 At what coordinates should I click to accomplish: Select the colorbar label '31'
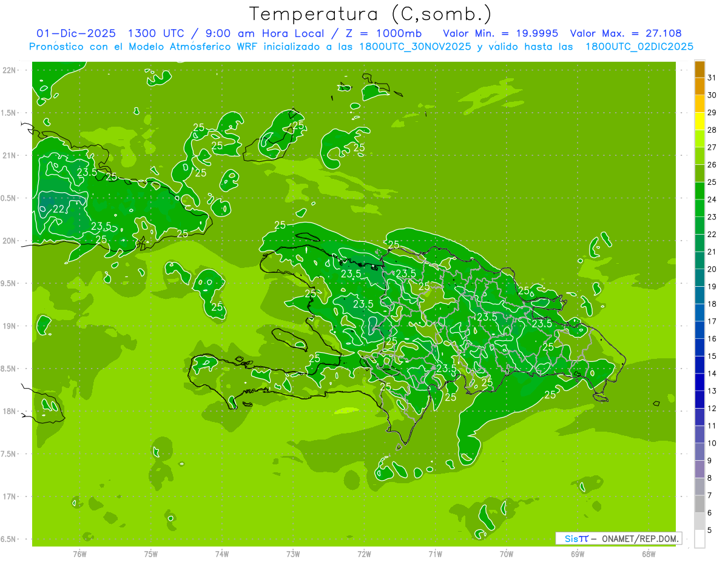tap(712, 78)
